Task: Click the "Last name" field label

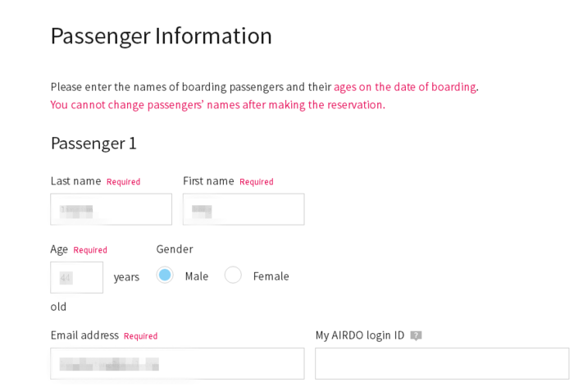Action: coord(75,181)
